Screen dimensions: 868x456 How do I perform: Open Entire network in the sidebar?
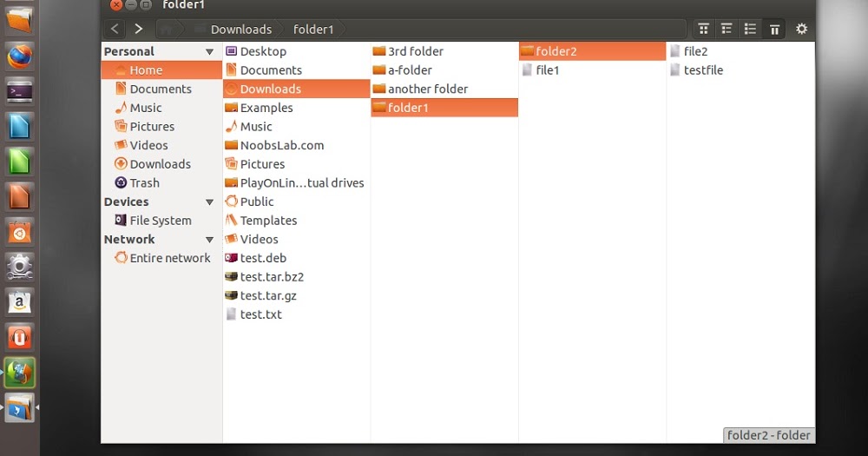pyautogui.click(x=161, y=259)
